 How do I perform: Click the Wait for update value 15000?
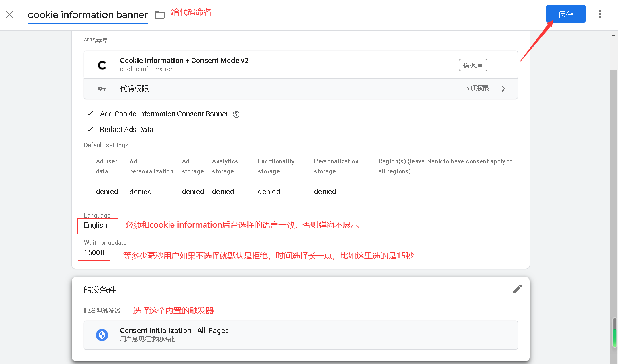[x=94, y=253]
